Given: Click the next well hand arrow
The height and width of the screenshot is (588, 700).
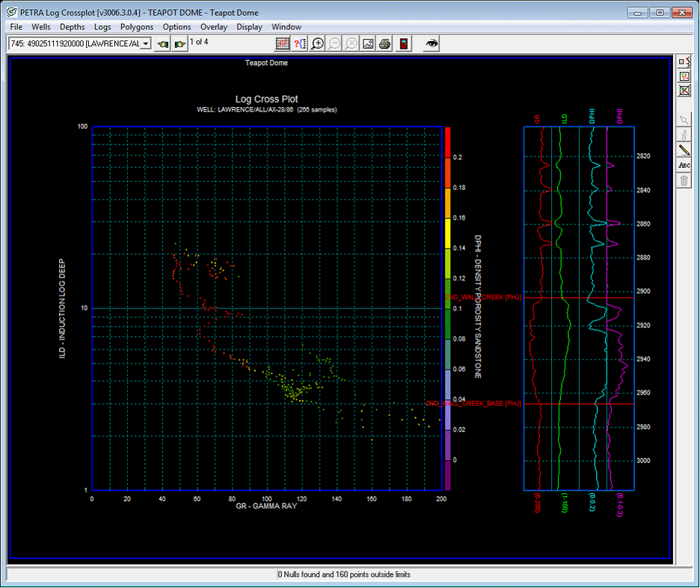Looking at the screenshot, I should pyautogui.click(x=179, y=43).
